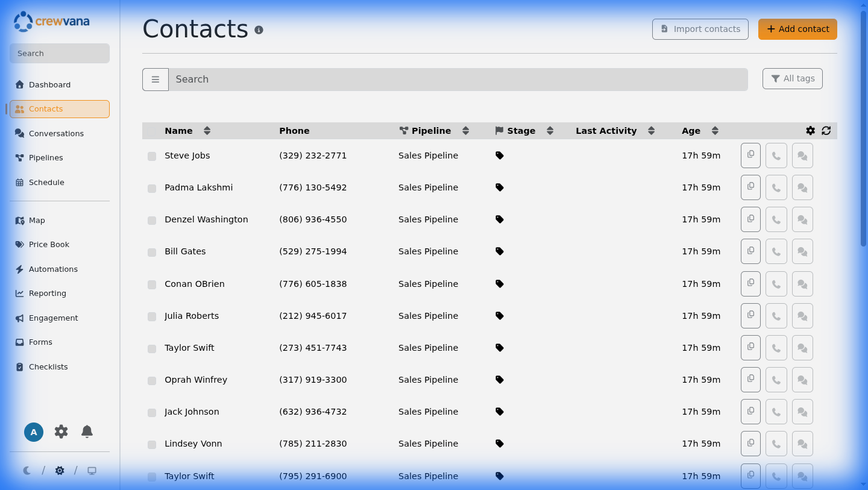Sort contacts by the Name column
The height and width of the screenshot is (490, 868).
click(x=207, y=130)
